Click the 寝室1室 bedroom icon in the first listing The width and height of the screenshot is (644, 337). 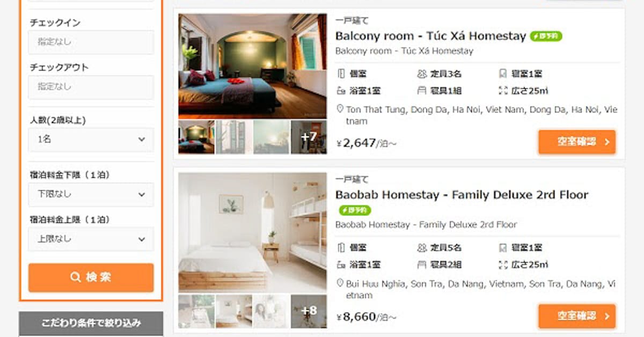[503, 74]
